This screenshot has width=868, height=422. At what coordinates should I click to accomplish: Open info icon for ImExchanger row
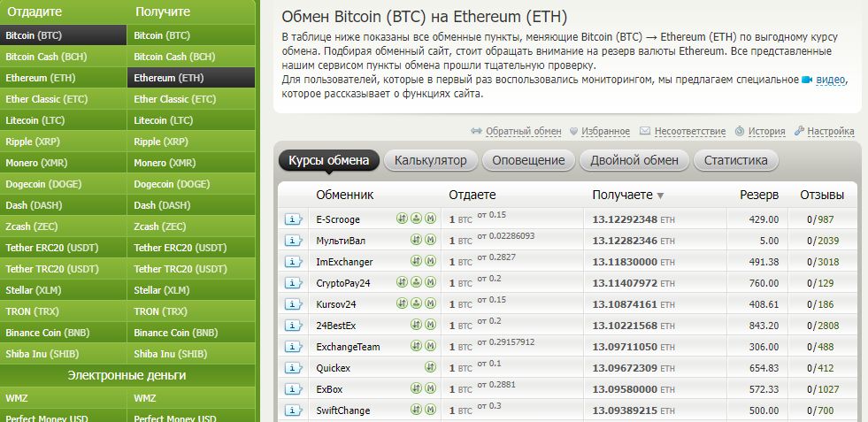pyautogui.click(x=294, y=261)
